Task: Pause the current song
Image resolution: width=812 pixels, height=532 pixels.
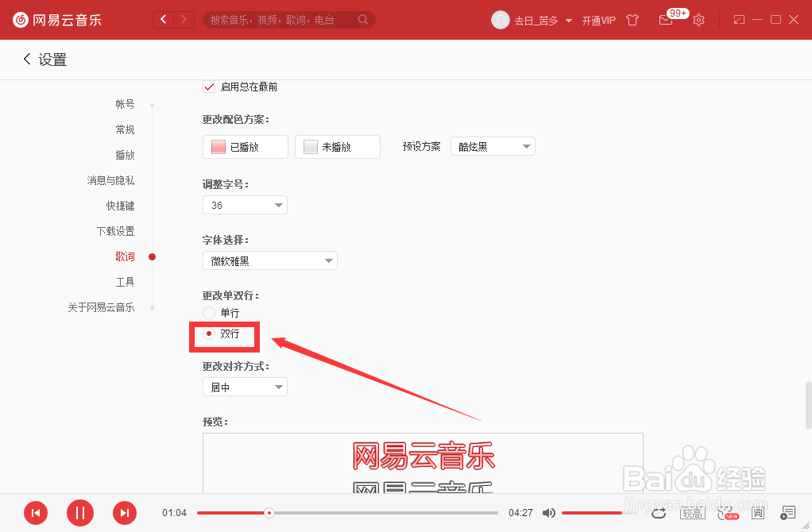Action: (80, 513)
